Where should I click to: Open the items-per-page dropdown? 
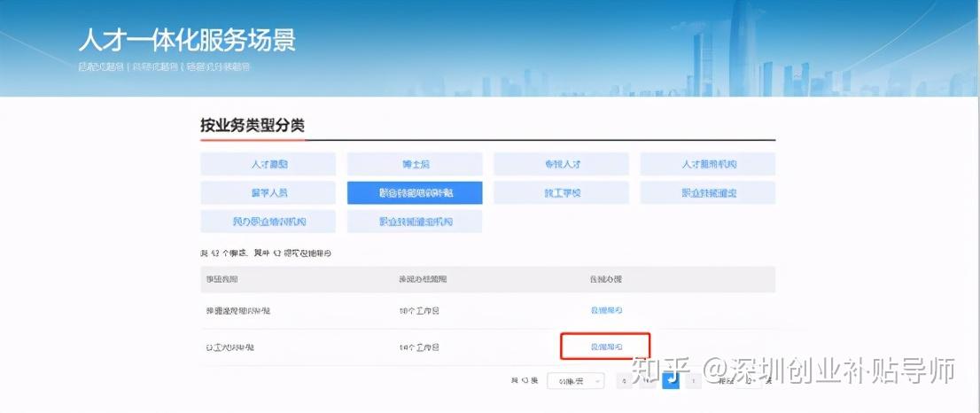pos(576,381)
